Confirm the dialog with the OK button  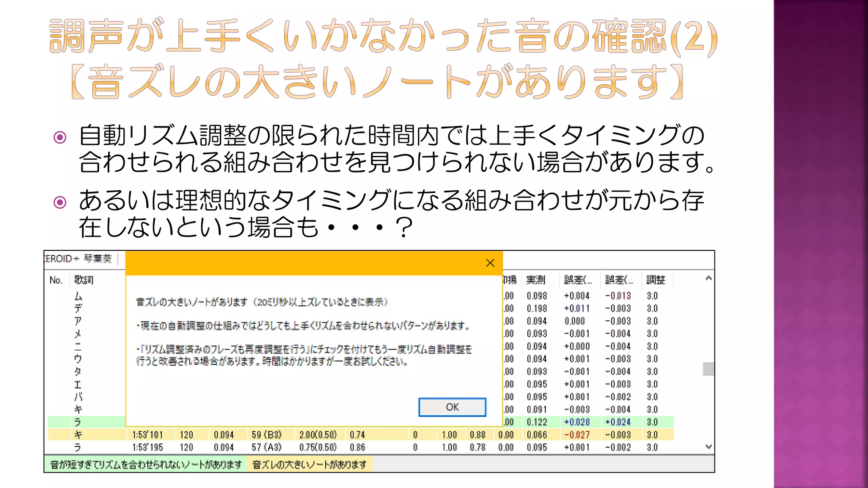coord(452,407)
